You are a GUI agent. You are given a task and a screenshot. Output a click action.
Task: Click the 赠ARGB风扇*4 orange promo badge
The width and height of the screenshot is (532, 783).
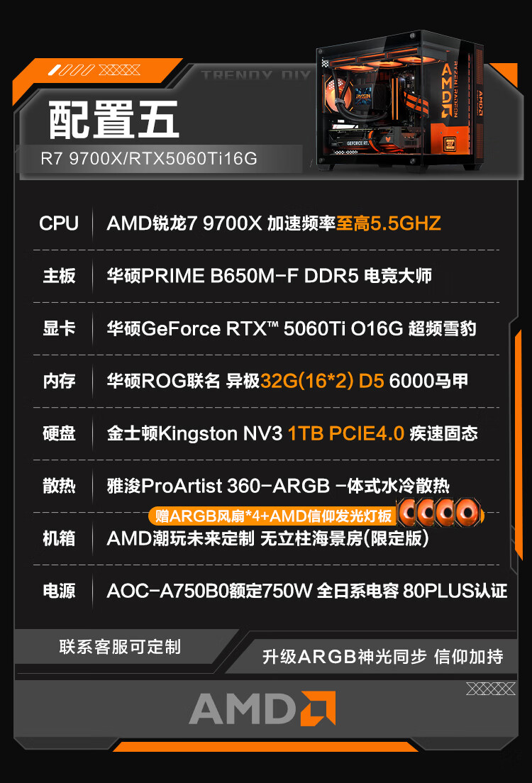272,516
